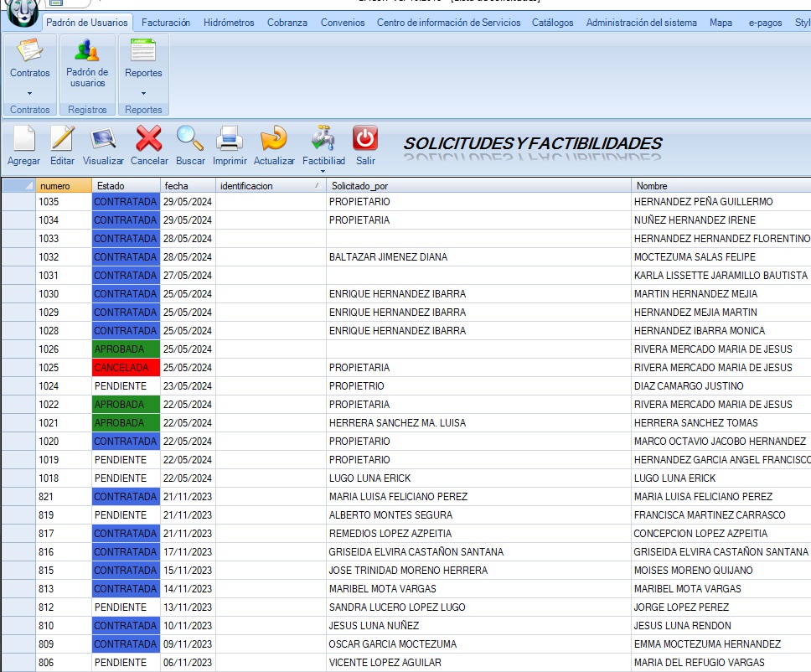
Task: Expand the Contratos dropdown arrow
Action: tap(29, 93)
